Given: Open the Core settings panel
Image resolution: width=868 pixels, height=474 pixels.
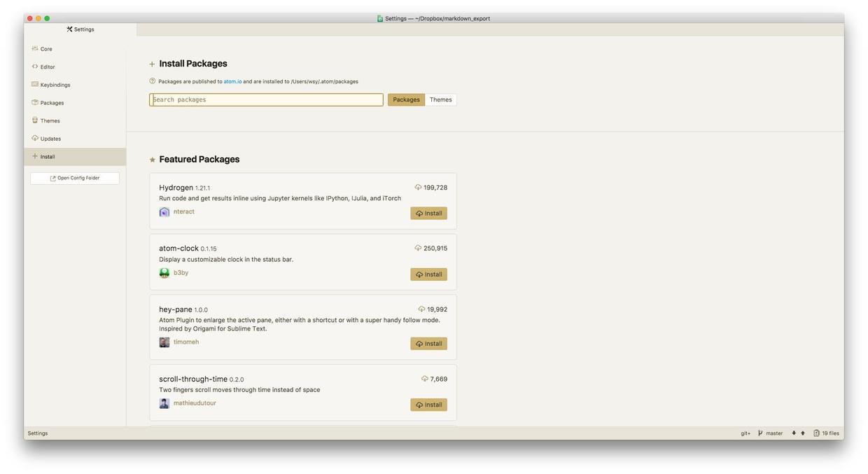Looking at the screenshot, I should (x=46, y=49).
